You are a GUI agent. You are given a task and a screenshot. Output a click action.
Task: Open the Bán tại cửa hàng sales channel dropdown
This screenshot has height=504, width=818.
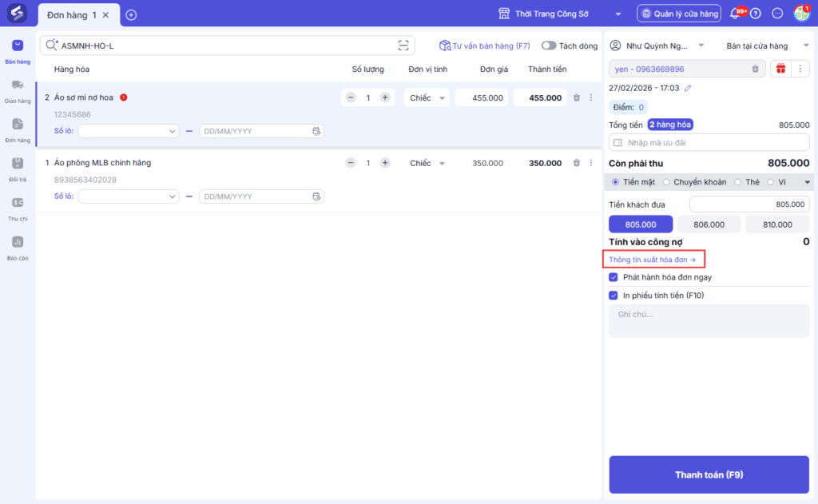click(x=806, y=46)
